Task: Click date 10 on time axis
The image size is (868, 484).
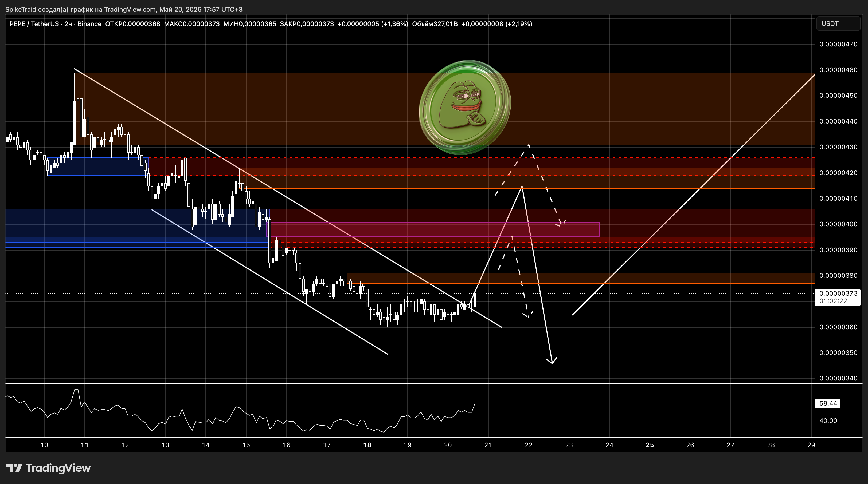Action: point(44,445)
